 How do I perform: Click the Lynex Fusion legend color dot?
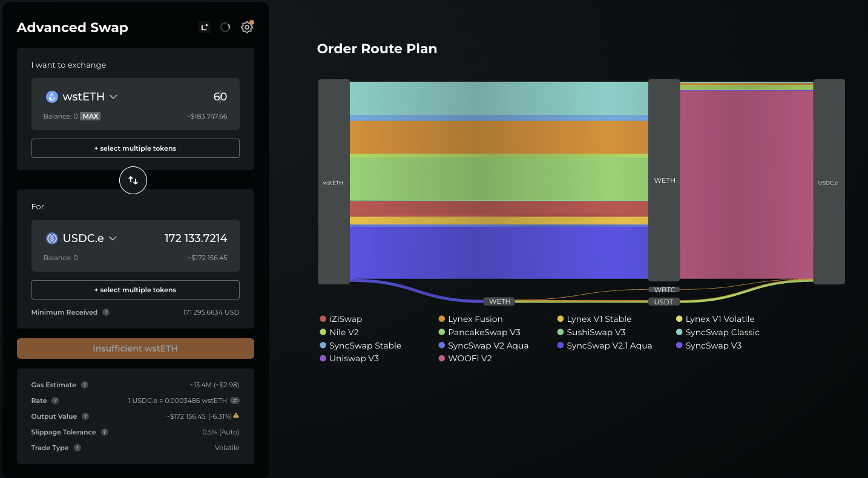point(442,319)
